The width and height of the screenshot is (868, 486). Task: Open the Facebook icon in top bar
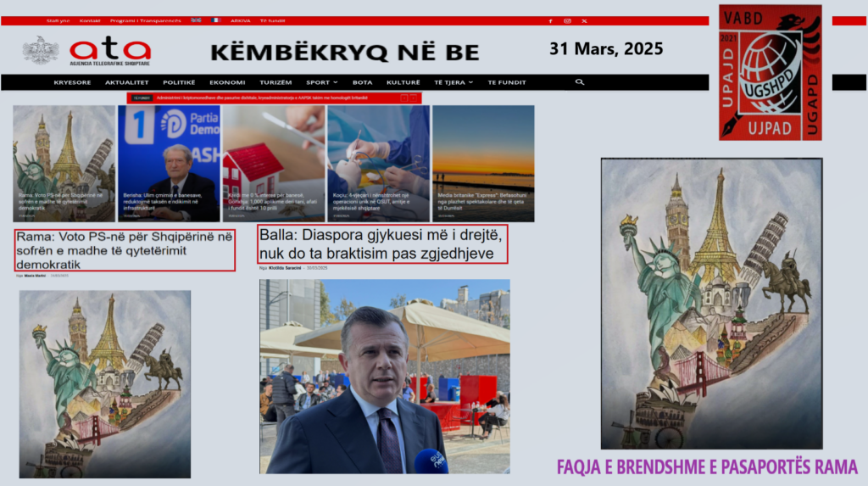tap(550, 21)
